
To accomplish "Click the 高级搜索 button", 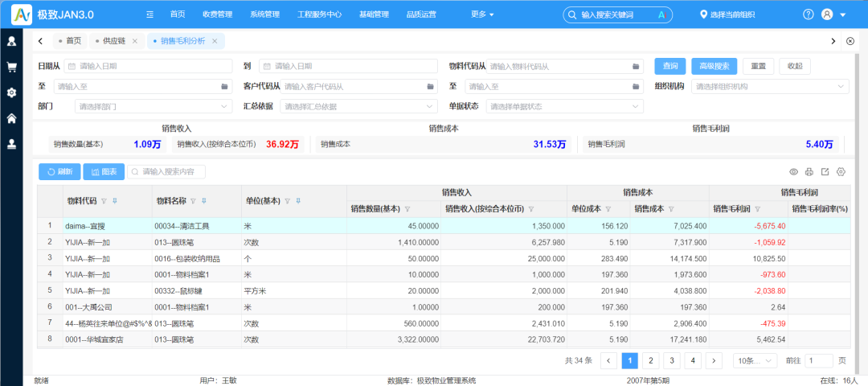I will pyautogui.click(x=714, y=66).
